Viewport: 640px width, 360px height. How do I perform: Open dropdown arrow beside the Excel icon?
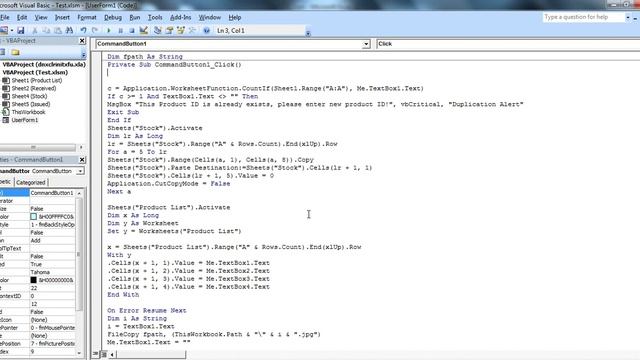click(x=12, y=30)
